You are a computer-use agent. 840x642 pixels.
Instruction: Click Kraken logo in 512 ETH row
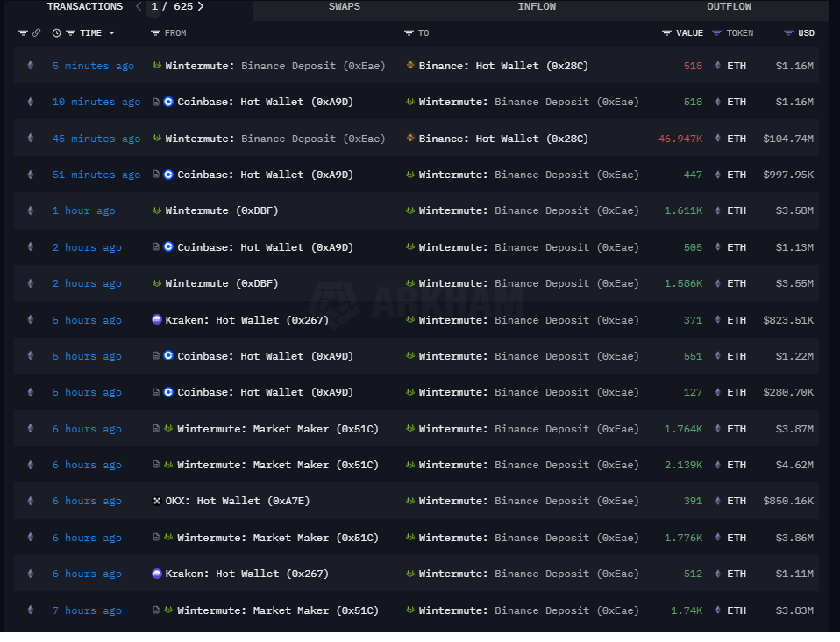tap(157, 574)
